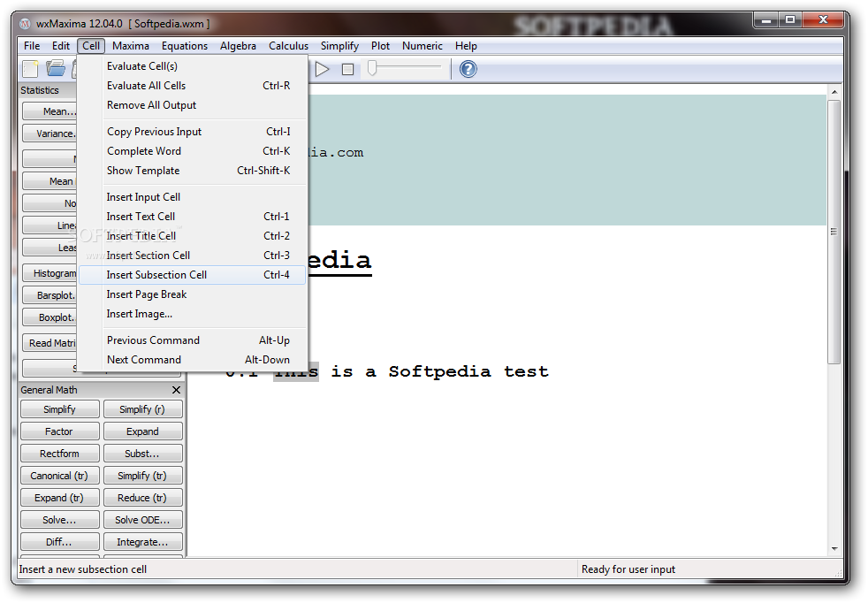Click the Rectform button
Screen dimensions: 868x603
(x=60, y=454)
